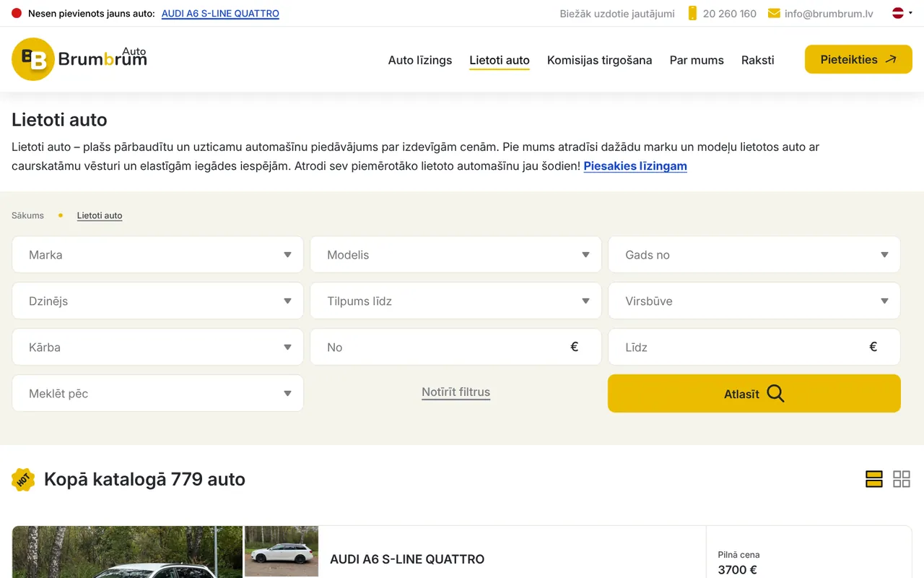
Task: Open the Par mums menu item
Action: [x=697, y=60]
